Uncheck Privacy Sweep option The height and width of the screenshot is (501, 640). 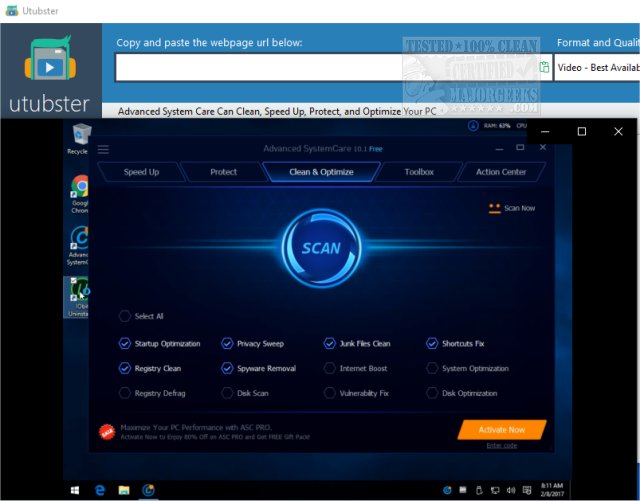227,343
